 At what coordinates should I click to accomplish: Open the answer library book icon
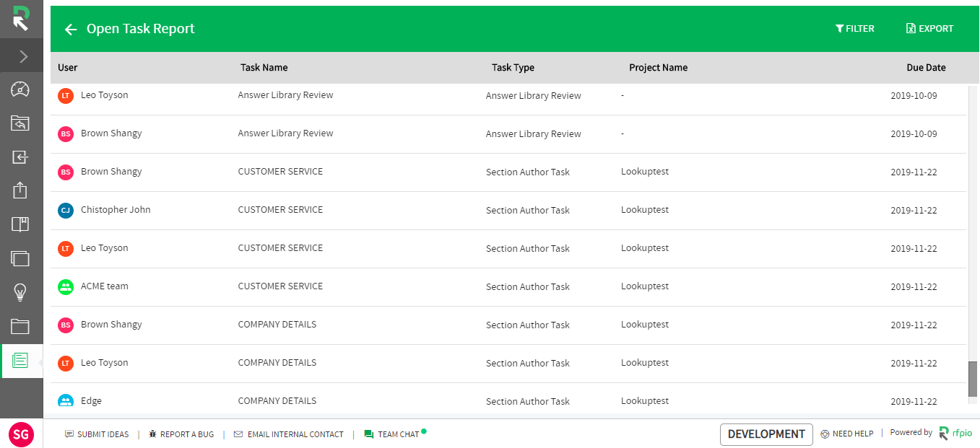tap(20, 224)
